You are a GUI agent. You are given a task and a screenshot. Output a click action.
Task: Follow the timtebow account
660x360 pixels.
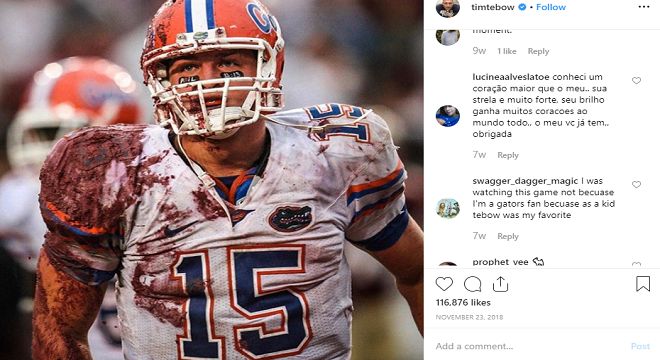tap(551, 7)
